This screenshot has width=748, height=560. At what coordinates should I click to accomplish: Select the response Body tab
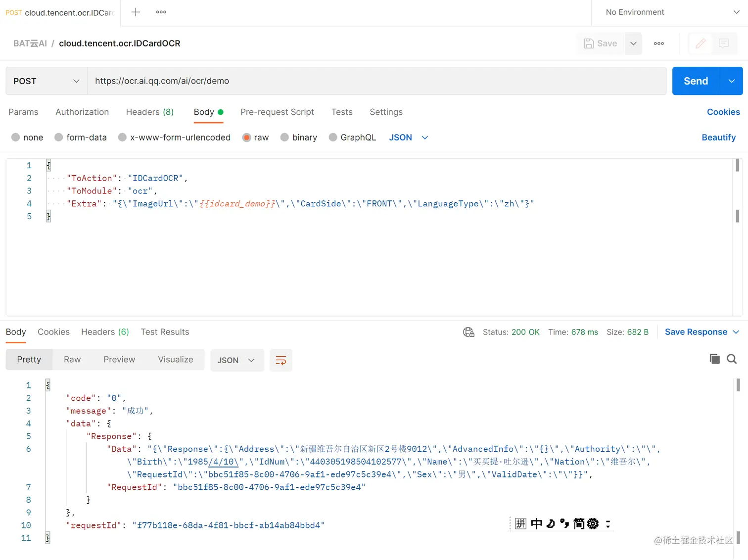click(16, 332)
